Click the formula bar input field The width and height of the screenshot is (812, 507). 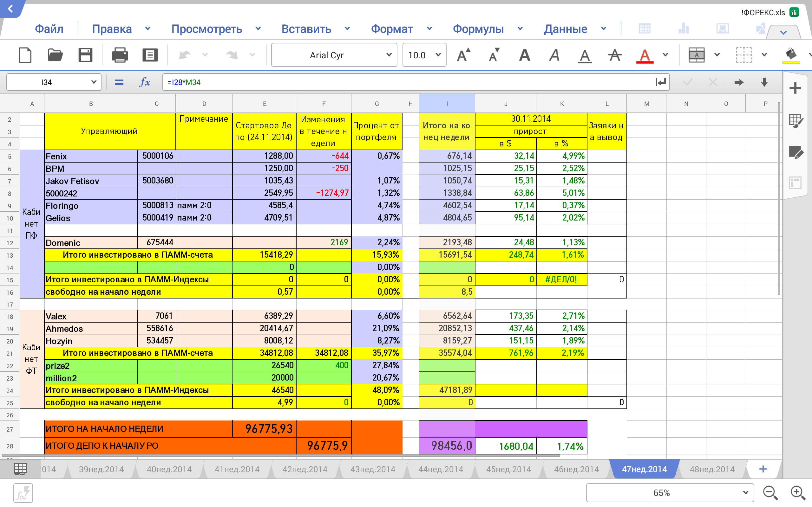[x=403, y=82]
